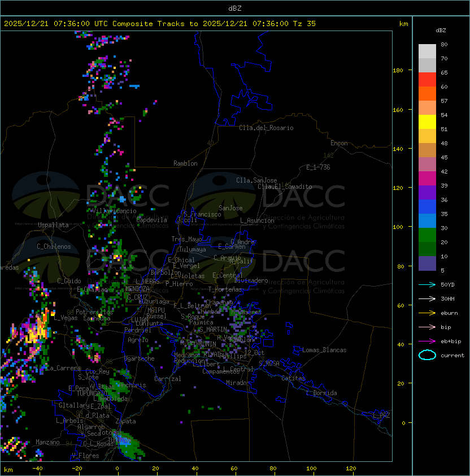470x476 pixels.
Task: Pick the bright green swatch between 30 and 20
Action: (427, 235)
